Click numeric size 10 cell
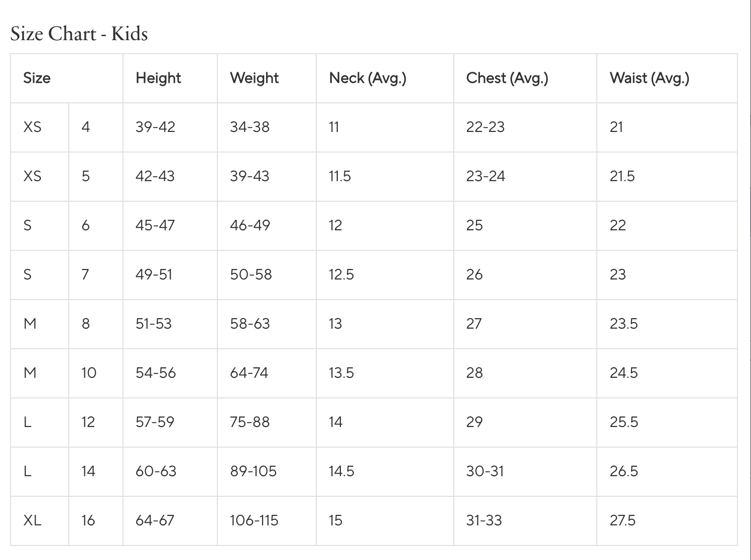 click(89, 373)
